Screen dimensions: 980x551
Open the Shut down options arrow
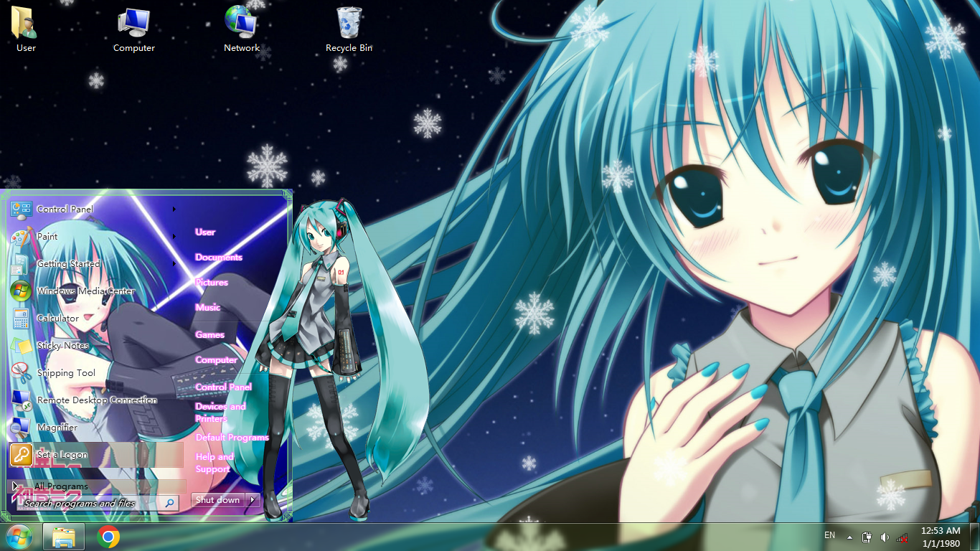253,500
